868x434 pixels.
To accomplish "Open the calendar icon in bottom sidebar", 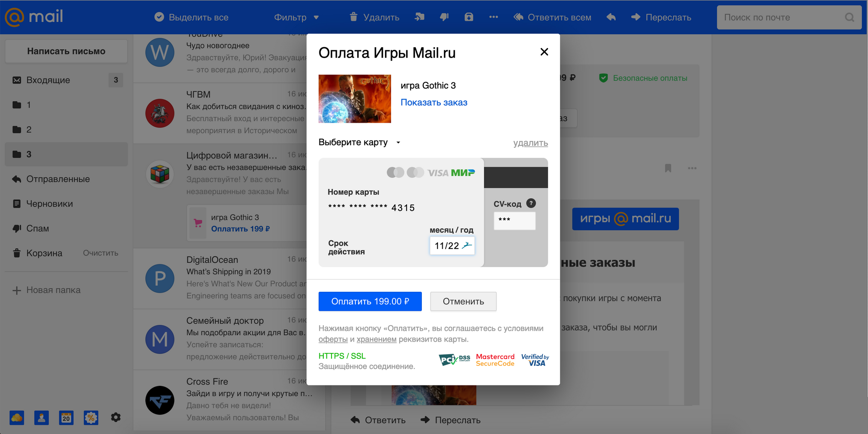I will (66, 418).
